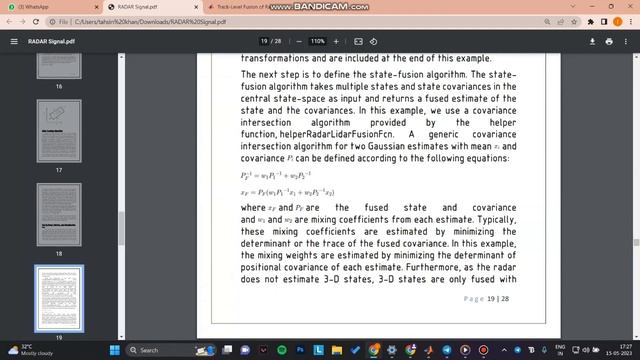Open Photoshop from the taskbar
This screenshot has height=360, width=640.
pos(300,350)
